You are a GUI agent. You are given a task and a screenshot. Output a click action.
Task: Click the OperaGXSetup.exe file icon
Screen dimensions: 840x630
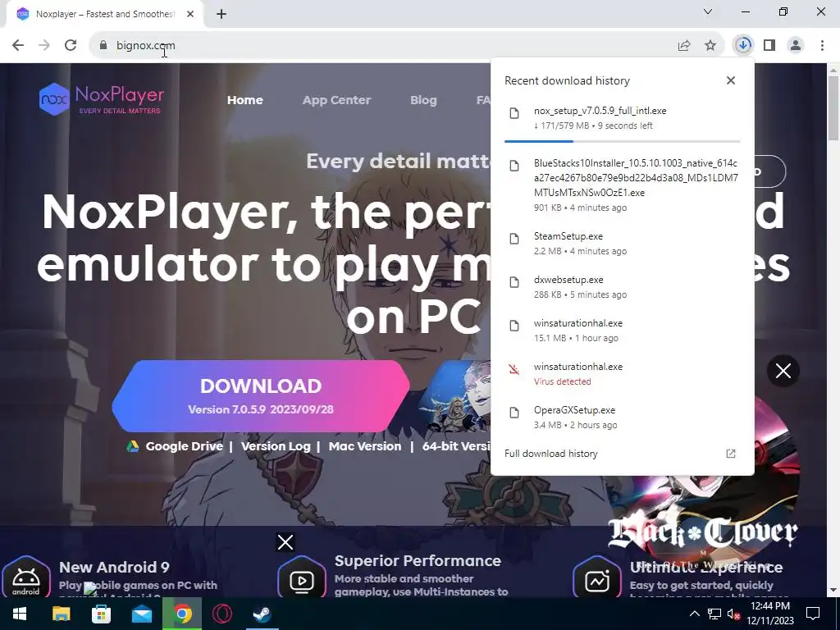click(x=514, y=413)
